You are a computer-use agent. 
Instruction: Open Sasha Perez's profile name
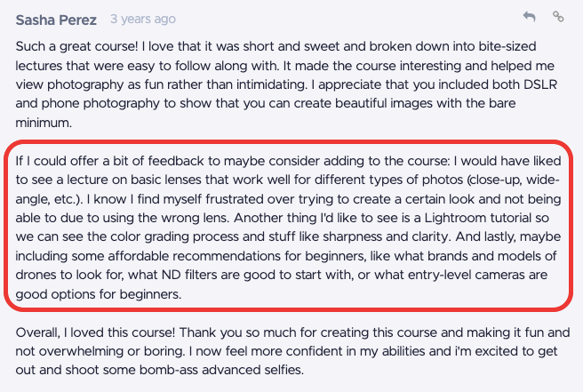pyautogui.click(x=56, y=20)
